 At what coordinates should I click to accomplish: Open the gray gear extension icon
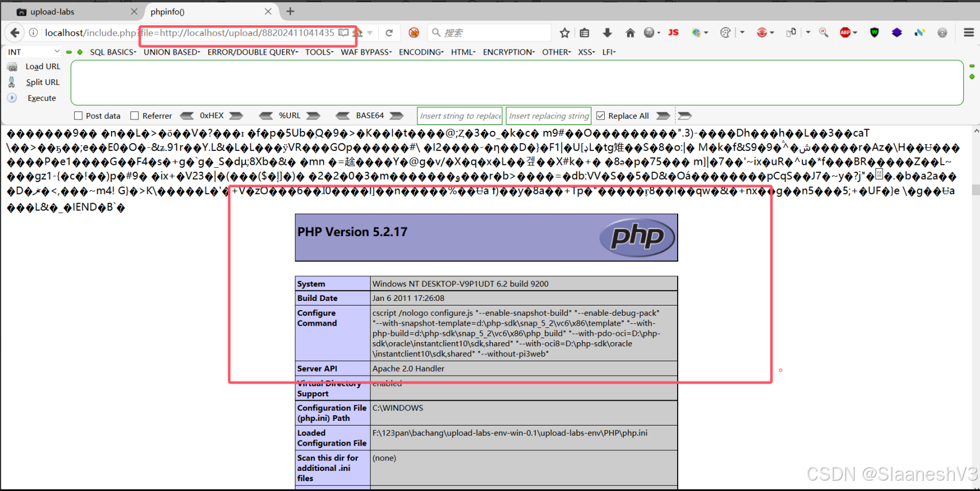(942, 33)
